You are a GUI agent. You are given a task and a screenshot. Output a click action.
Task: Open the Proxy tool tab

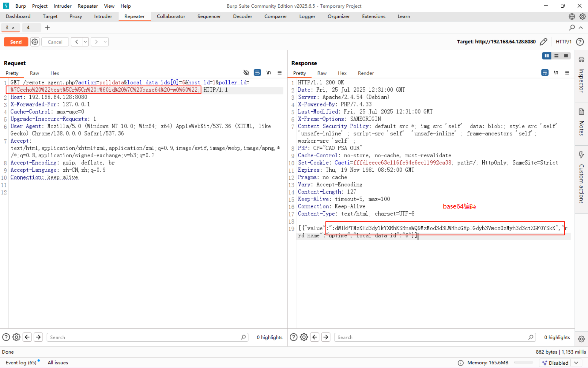click(x=76, y=16)
